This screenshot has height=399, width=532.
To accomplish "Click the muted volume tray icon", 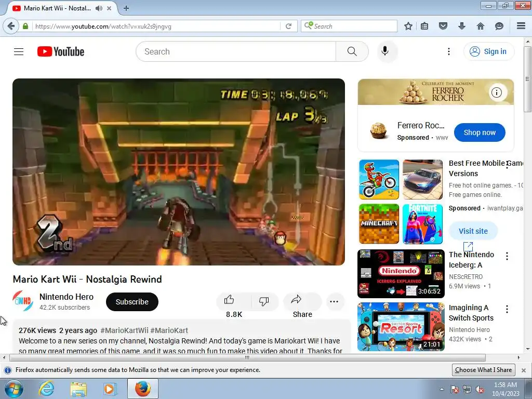I will 480,390.
